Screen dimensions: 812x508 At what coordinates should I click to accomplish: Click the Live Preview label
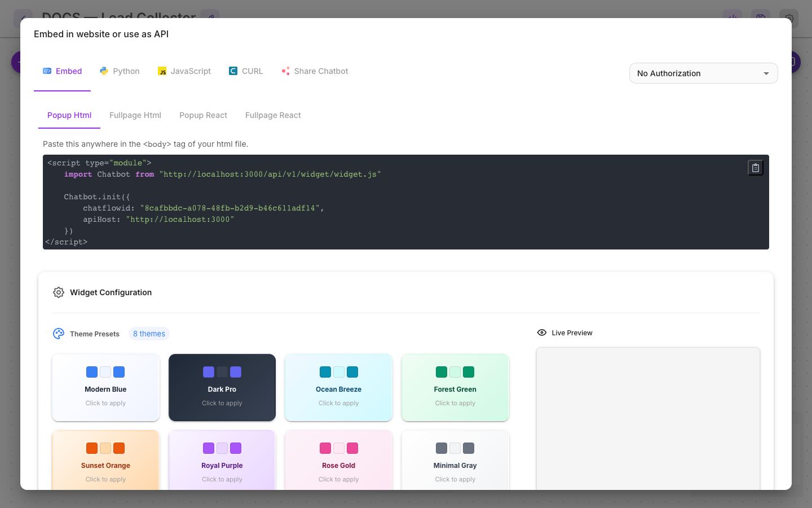click(x=572, y=333)
